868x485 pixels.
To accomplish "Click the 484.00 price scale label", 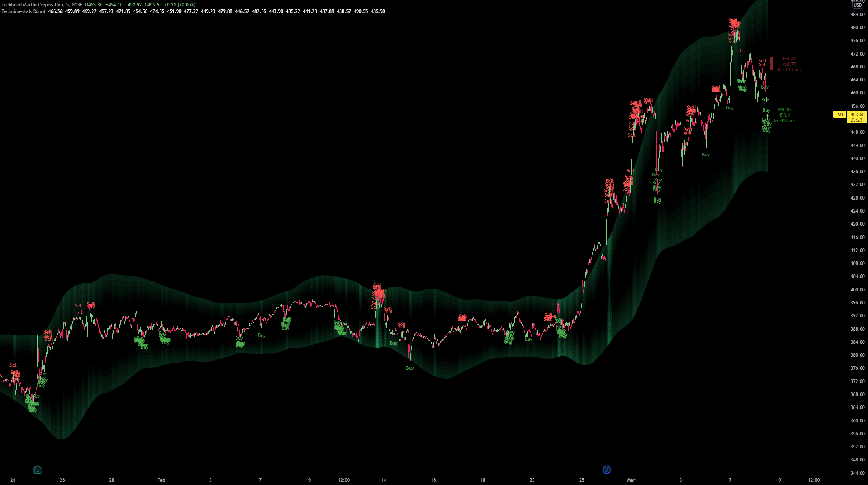I will pyautogui.click(x=857, y=15).
